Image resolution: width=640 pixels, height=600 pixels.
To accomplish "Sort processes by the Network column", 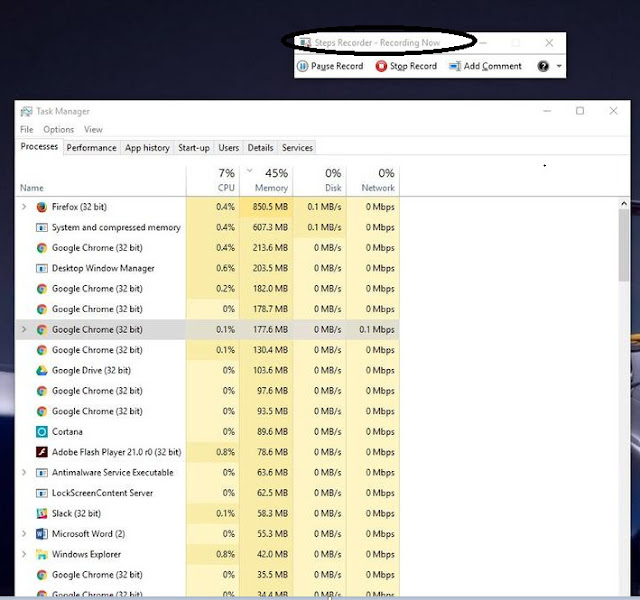I will (373, 180).
